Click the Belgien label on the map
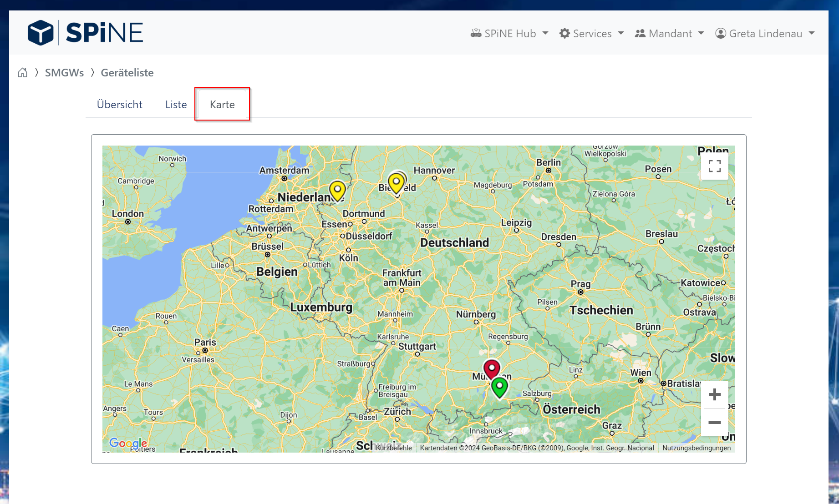 pyautogui.click(x=277, y=272)
